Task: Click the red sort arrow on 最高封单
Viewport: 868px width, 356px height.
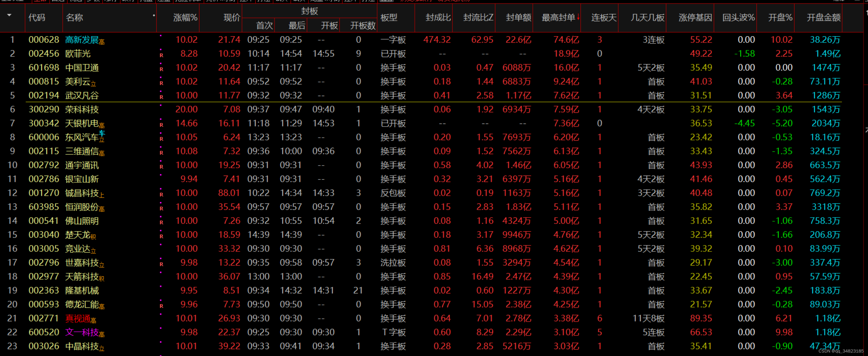Action: (578, 17)
